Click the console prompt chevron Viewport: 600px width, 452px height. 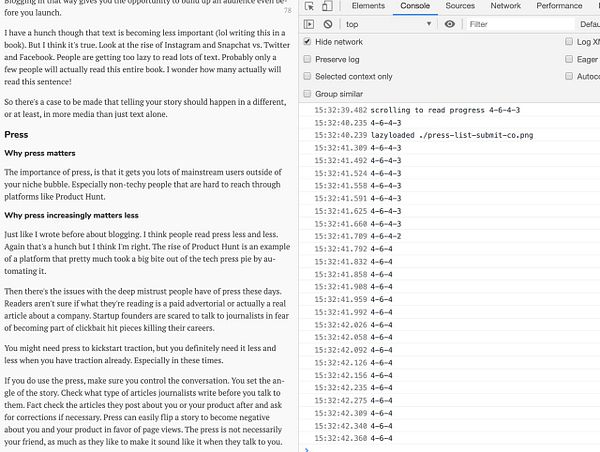point(306,449)
